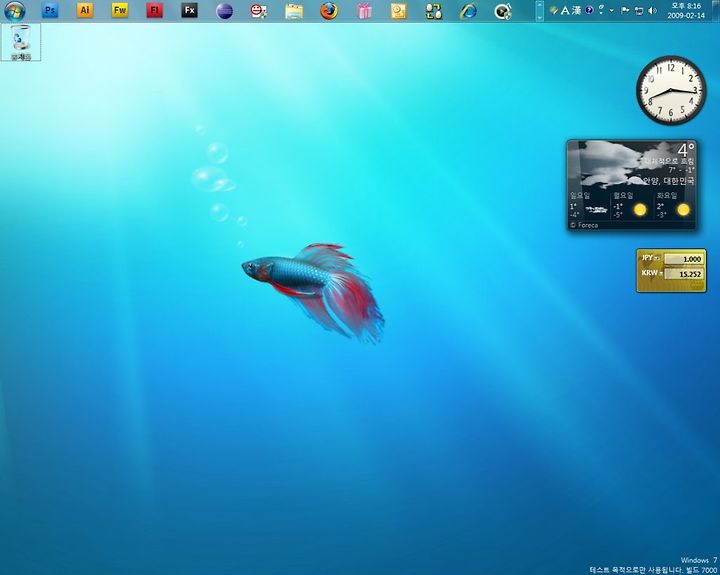Launch Adobe Illustrator from the taskbar
The image size is (720, 575).
[85, 10]
